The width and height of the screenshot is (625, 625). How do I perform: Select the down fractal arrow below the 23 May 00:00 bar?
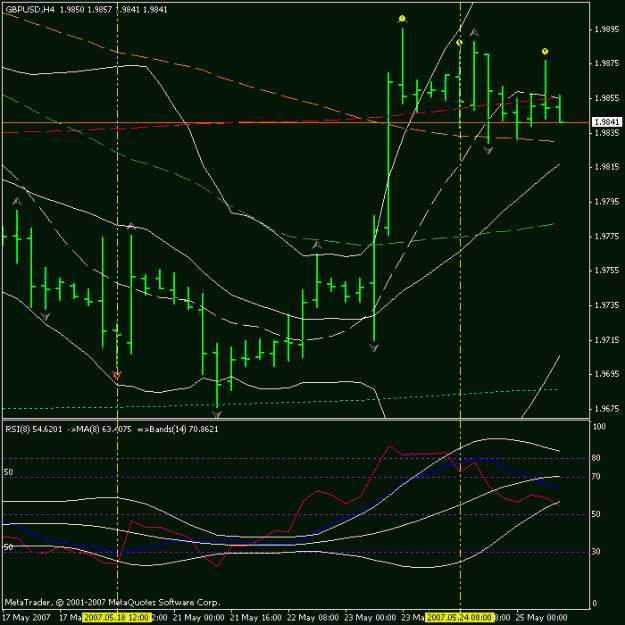(374, 348)
